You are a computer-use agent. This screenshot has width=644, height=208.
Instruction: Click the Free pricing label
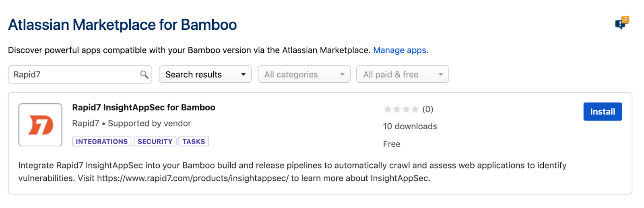391,144
